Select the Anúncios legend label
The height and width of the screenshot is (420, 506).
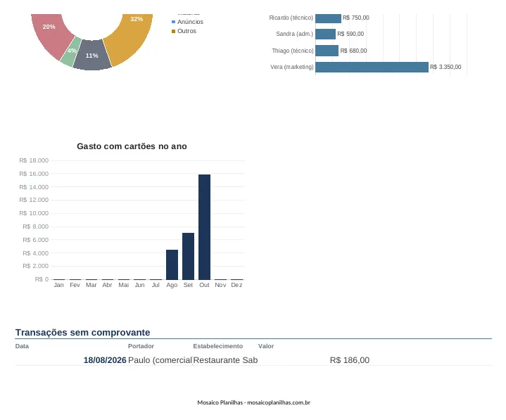(x=191, y=22)
